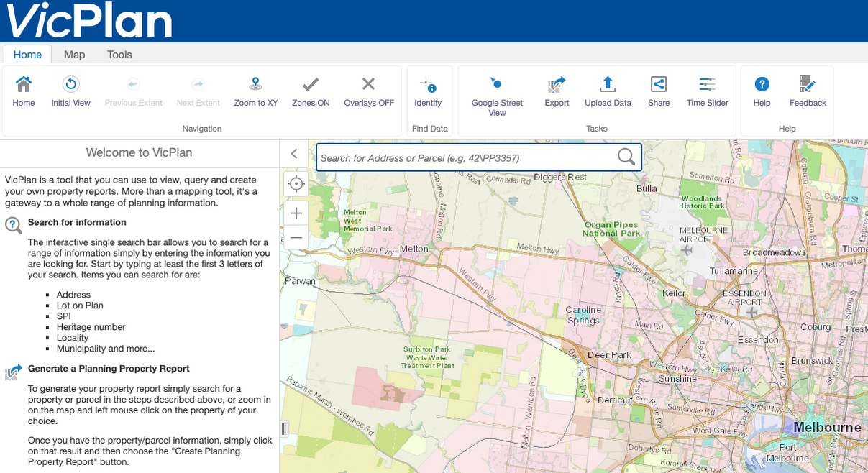Click the Home navigation icon
The width and height of the screenshot is (868, 473).
[24, 85]
